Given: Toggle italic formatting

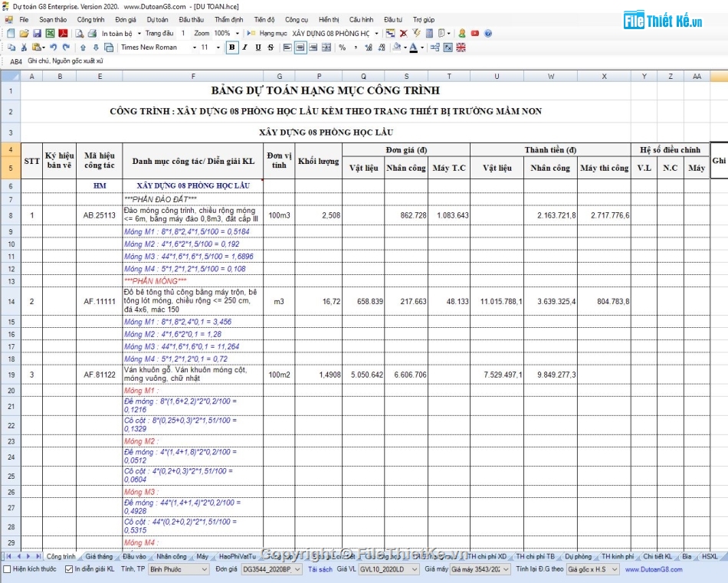Looking at the screenshot, I should point(244,47).
